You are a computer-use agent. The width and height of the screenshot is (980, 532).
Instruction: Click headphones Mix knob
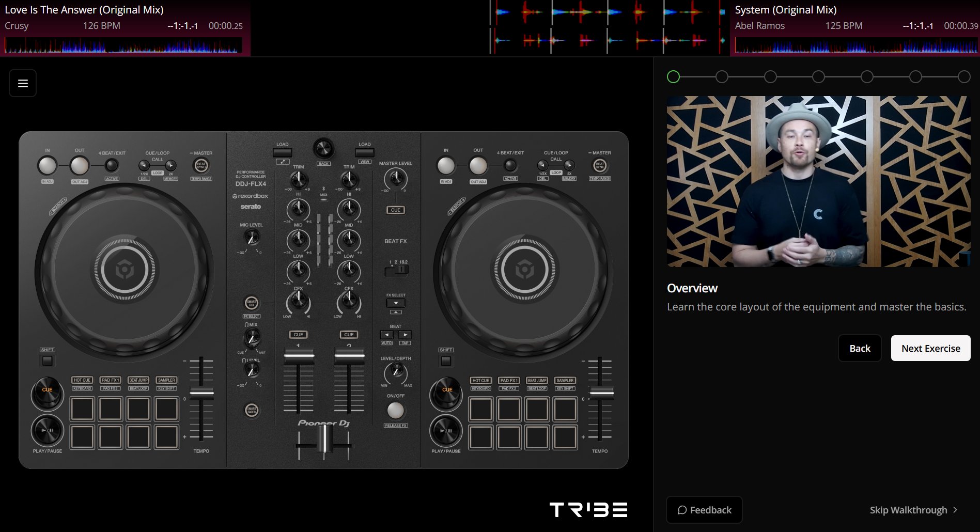[x=252, y=338]
